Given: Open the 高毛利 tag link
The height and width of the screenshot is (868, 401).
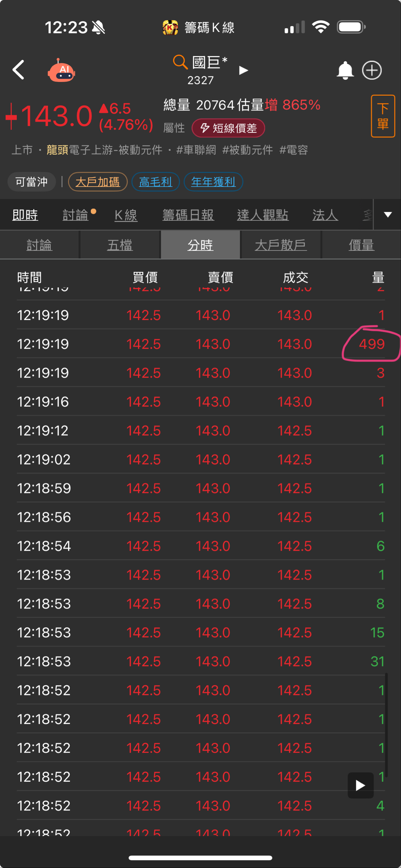Looking at the screenshot, I should [155, 182].
